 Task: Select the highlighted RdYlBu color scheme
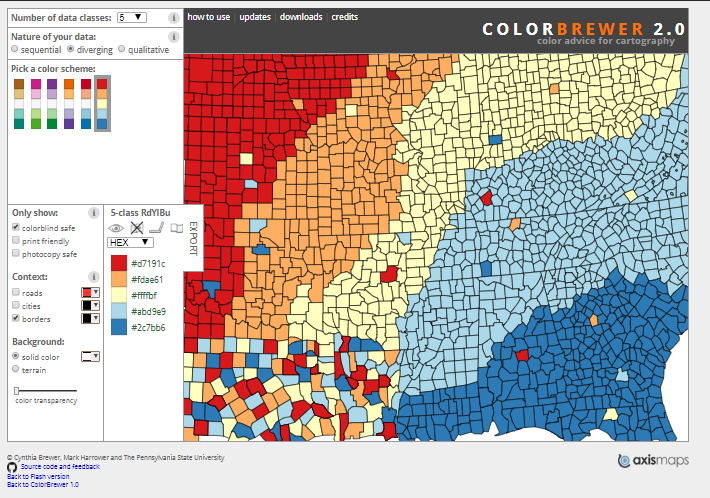coord(102,104)
